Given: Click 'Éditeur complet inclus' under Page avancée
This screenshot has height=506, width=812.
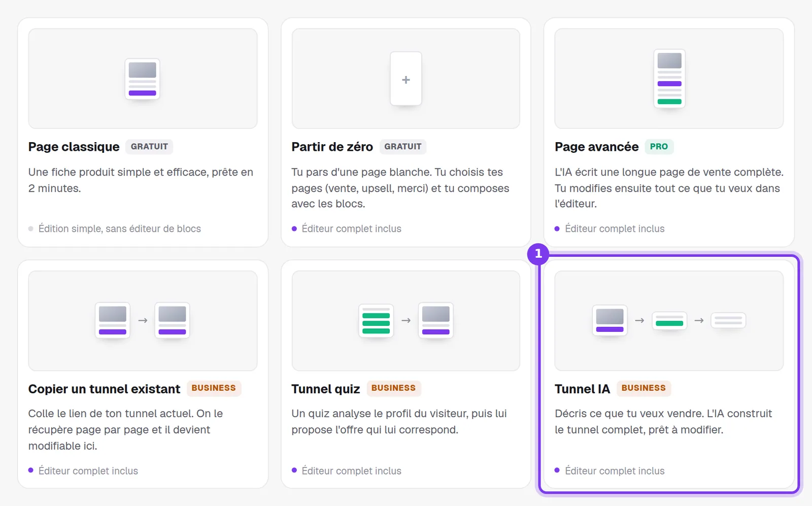Looking at the screenshot, I should tap(615, 229).
